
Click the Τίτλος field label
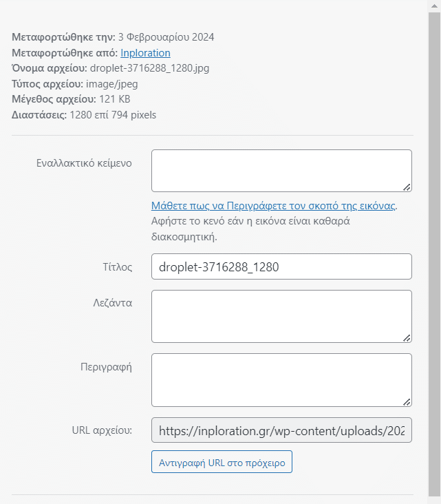(x=117, y=266)
